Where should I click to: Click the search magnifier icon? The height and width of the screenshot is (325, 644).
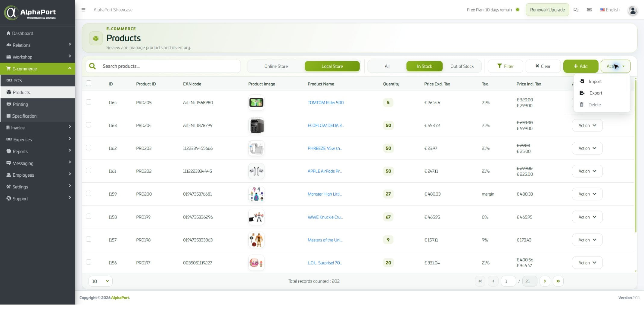(x=92, y=66)
